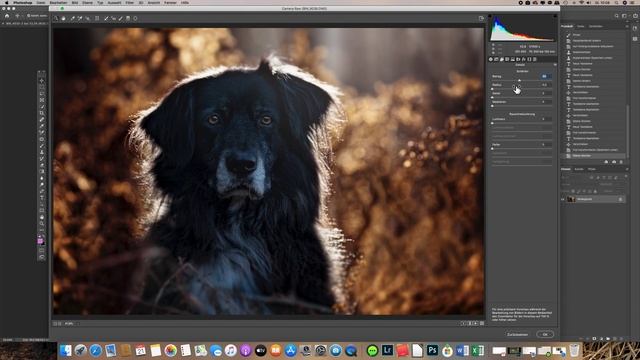This screenshot has height=360, width=640.
Task: Click the Luminance noise reduction slider handle
Action: [x=492, y=123]
